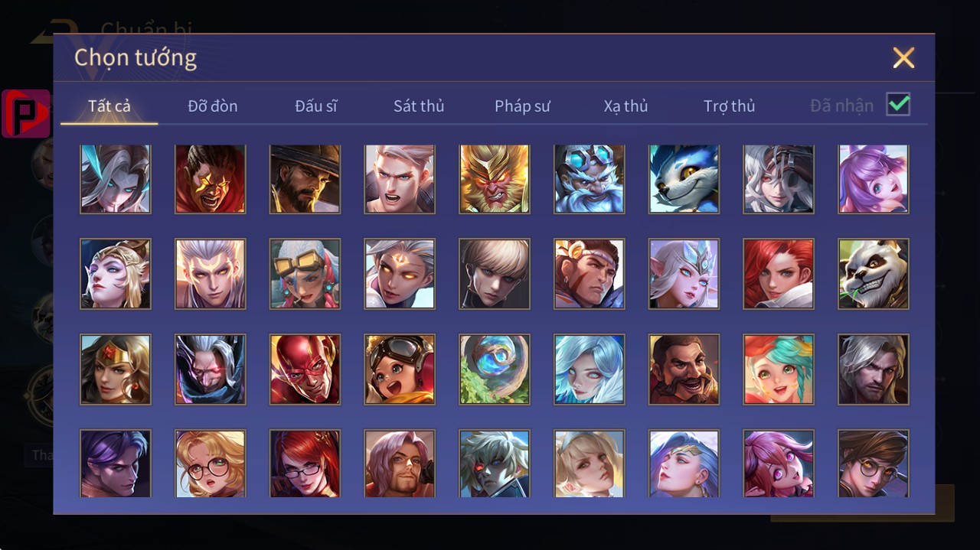
Task: Go to the Trợ thủ tab
Action: [x=729, y=106]
